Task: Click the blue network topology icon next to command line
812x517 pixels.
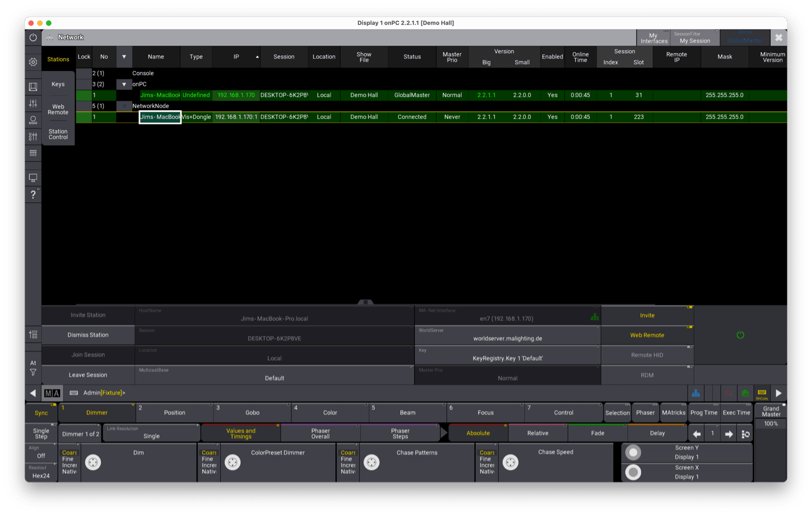Action: 696,393
